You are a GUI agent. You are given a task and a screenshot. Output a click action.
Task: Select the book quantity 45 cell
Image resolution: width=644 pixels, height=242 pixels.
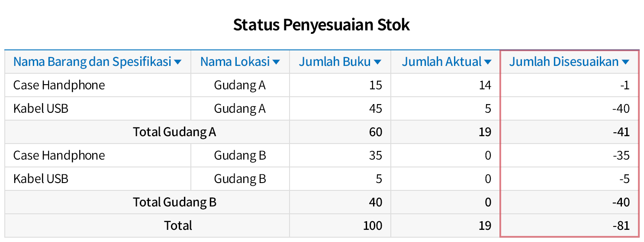click(x=376, y=108)
